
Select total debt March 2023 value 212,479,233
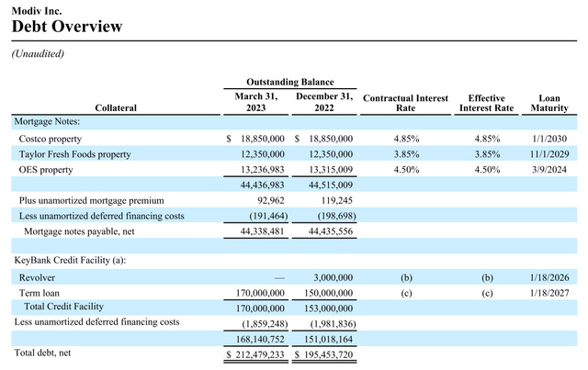point(260,354)
